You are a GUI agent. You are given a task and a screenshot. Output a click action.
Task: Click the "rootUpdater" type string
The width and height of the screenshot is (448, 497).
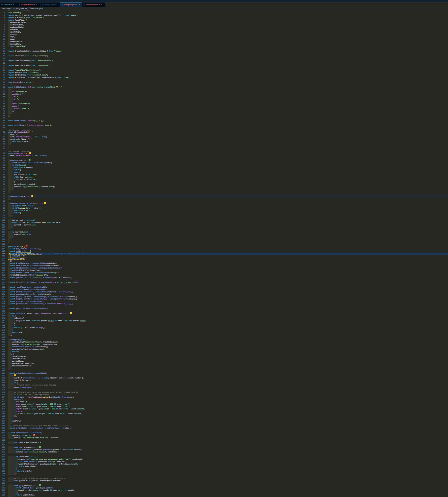24,104
